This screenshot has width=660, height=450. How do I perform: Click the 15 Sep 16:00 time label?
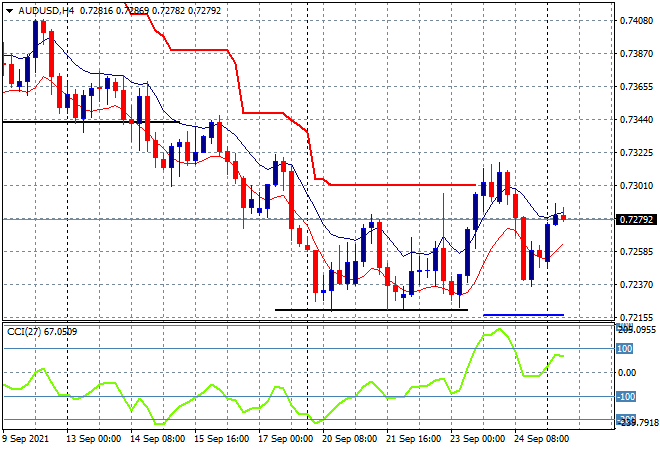click(221, 439)
